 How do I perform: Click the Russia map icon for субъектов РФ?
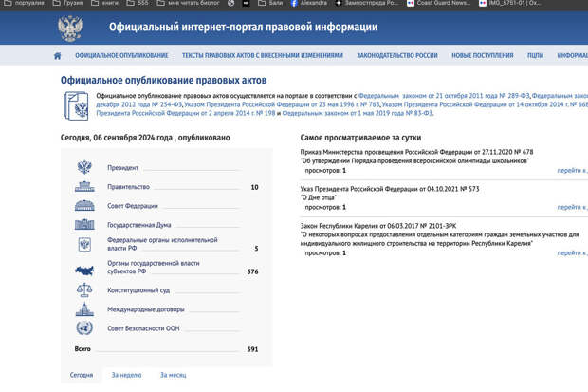click(x=84, y=271)
